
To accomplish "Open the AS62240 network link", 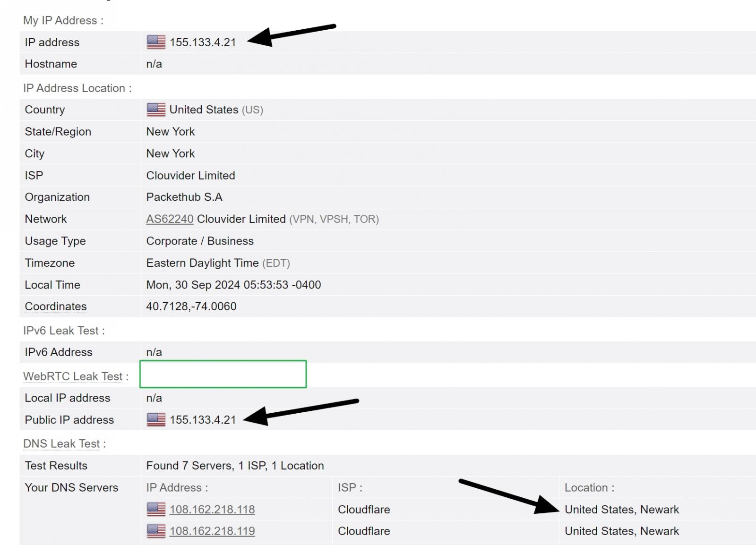I will [x=169, y=219].
